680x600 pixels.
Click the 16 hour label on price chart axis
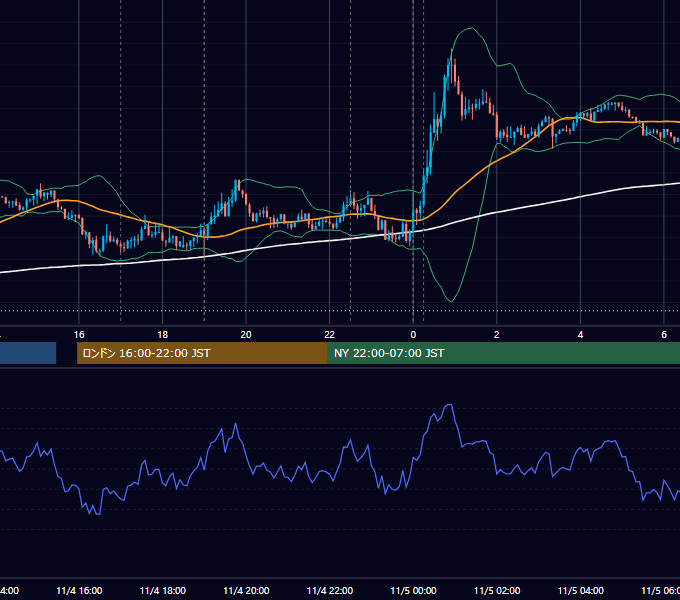pyautogui.click(x=79, y=335)
